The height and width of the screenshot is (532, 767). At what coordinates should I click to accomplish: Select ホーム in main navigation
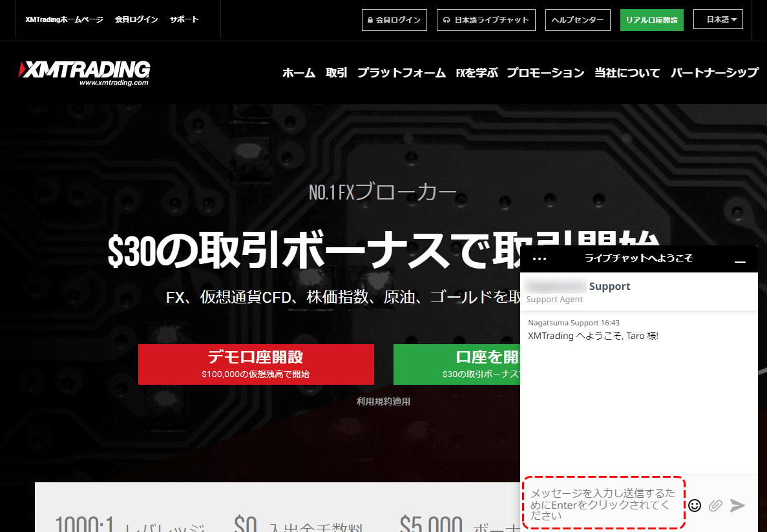pyautogui.click(x=299, y=73)
